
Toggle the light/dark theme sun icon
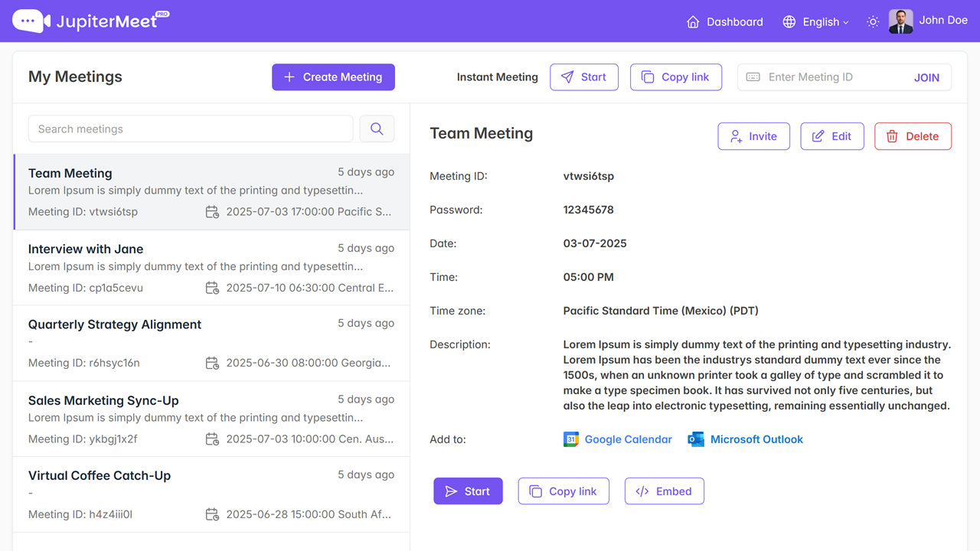873,22
